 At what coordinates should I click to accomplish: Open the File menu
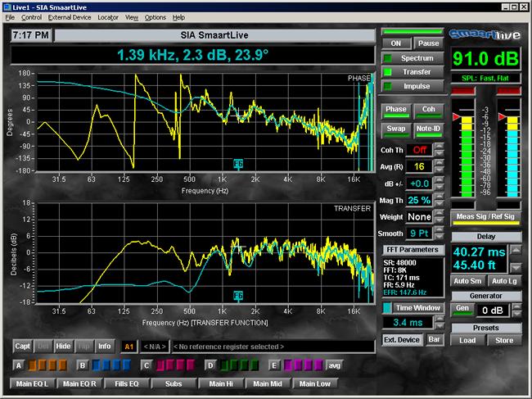(10, 17)
